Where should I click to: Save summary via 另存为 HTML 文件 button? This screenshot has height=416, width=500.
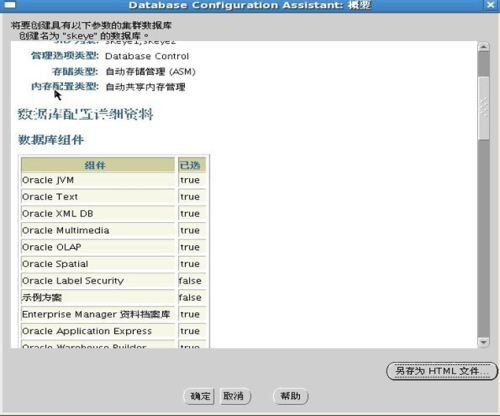click(442, 371)
